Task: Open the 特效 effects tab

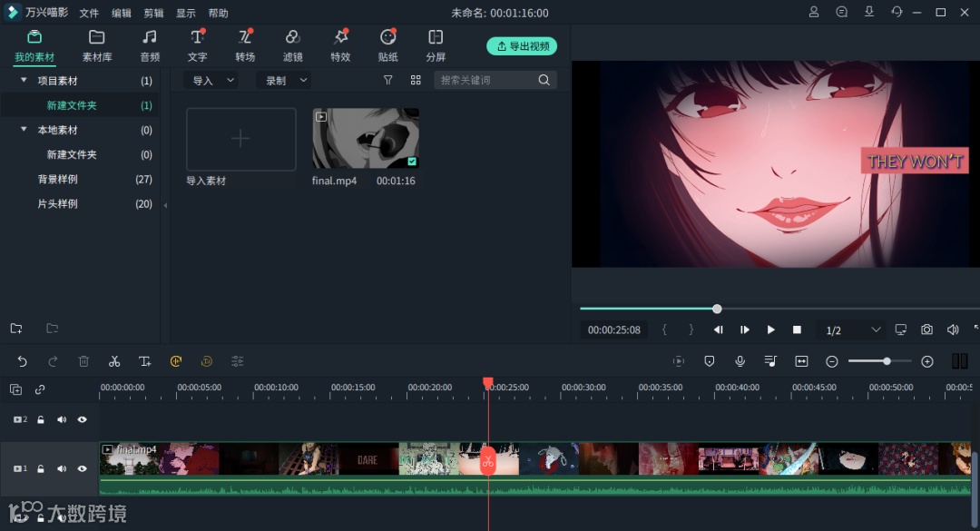Action: [340, 46]
